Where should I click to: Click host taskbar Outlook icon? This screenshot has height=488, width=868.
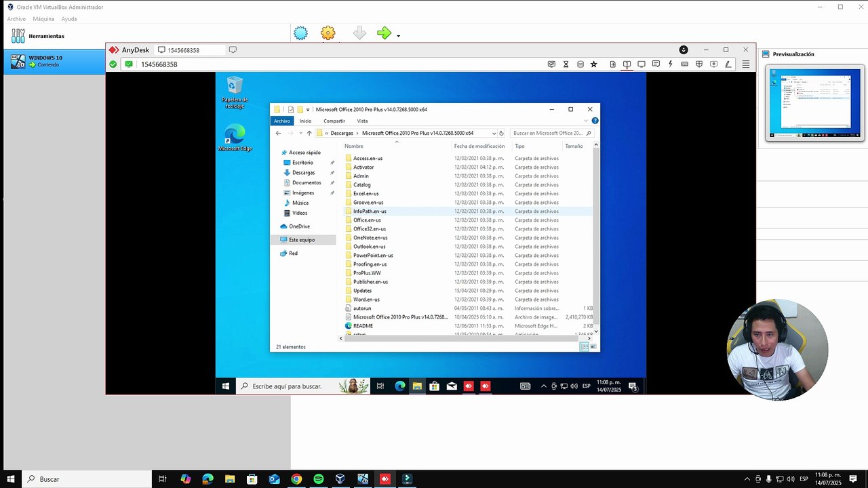pyautogui.click(x=274, y=479)
